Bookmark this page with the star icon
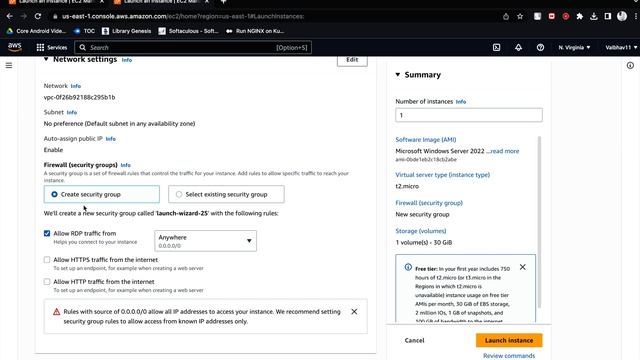 pyautogui.click(x=520, y=16)
